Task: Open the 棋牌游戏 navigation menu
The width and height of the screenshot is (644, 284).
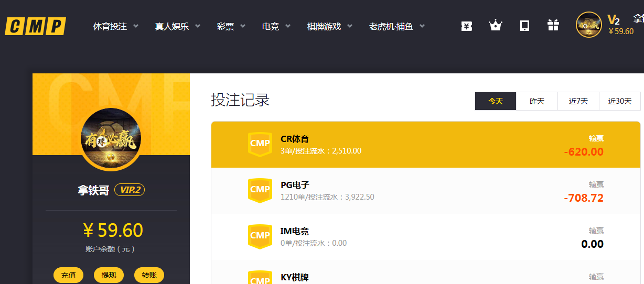Action: [329, 26]
